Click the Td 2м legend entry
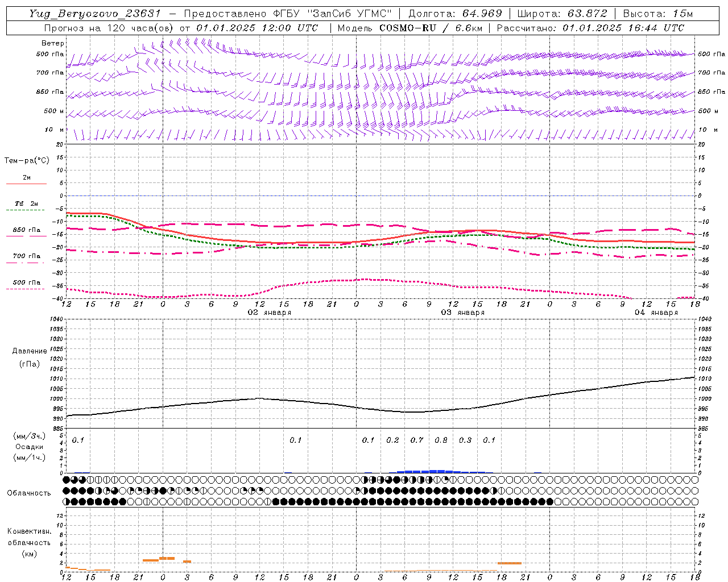 [27, 203]
